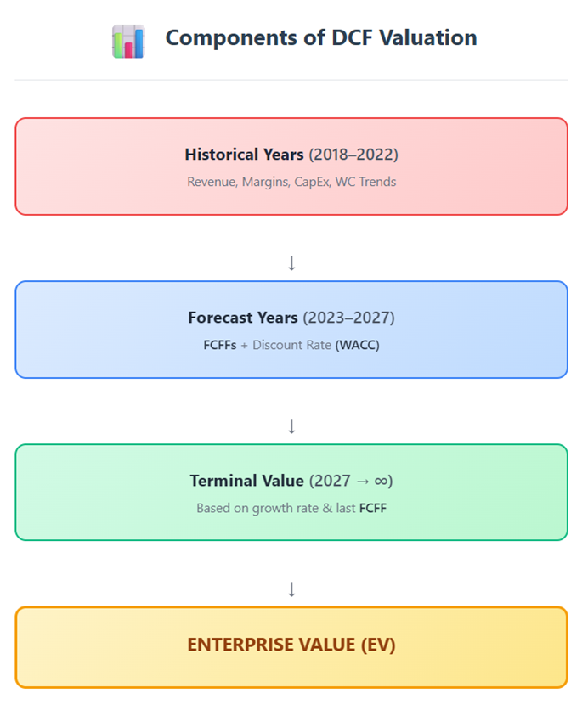Click the bar chart icon beside the title

pyautogui.click(x=128, y=41)
